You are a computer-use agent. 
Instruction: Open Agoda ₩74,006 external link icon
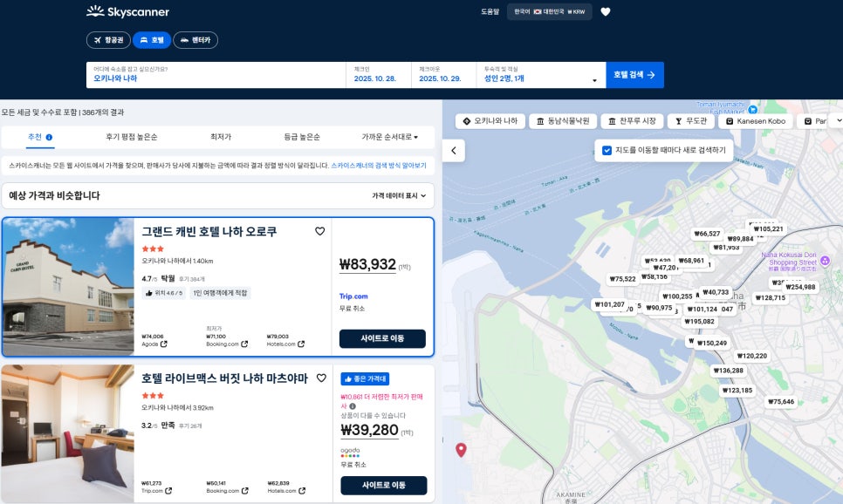[163, 344]
